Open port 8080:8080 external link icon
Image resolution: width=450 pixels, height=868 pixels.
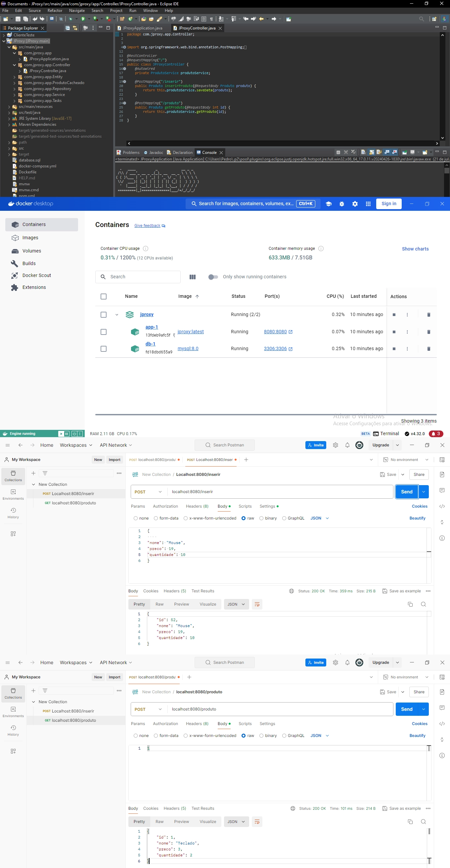coord(290,332)
